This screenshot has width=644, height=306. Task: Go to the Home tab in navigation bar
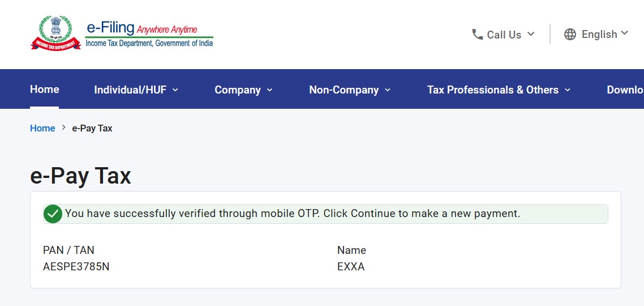tap(44, 89)
